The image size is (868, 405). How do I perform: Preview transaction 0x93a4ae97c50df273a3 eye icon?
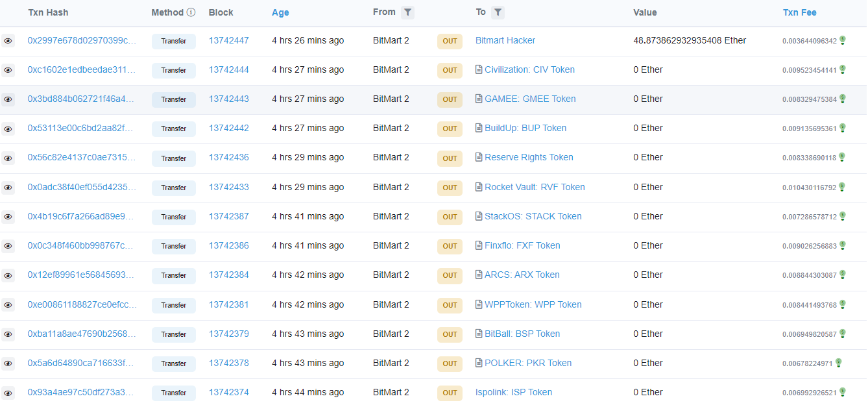8,393
